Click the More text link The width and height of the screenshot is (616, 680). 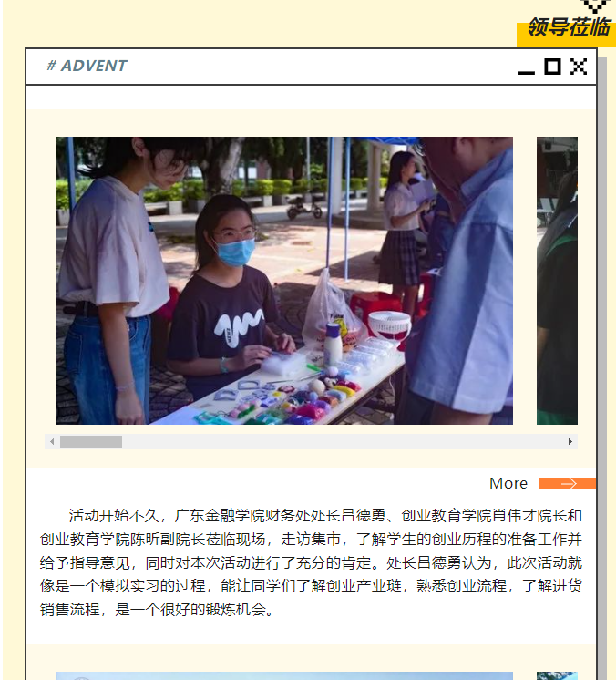(508, 483)
